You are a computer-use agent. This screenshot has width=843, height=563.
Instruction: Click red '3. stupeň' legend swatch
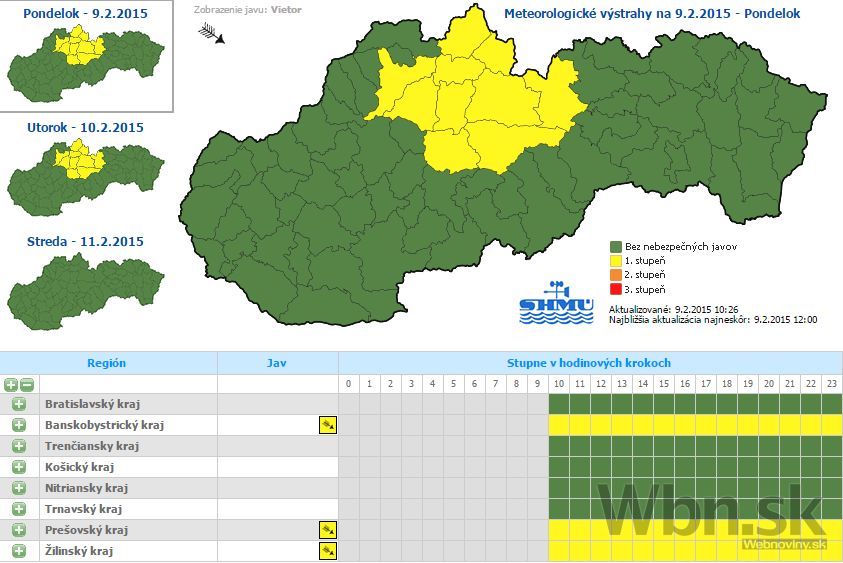(616, 289)
